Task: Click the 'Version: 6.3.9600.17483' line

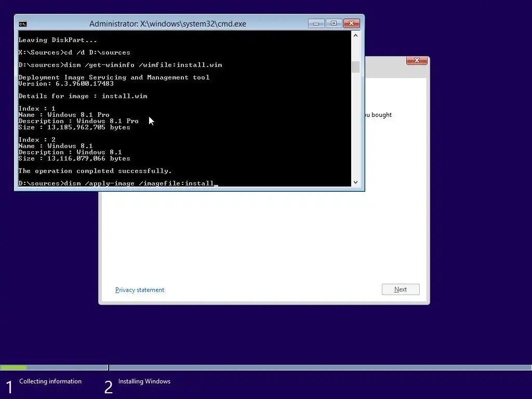Action: click(x=66, y=84)
